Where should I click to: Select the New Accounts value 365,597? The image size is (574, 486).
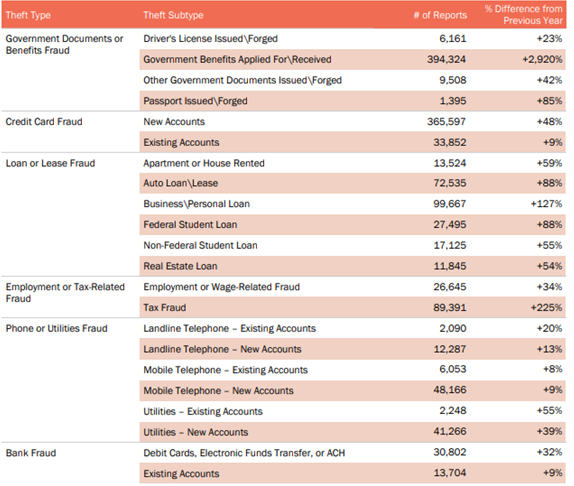(446, 122)
